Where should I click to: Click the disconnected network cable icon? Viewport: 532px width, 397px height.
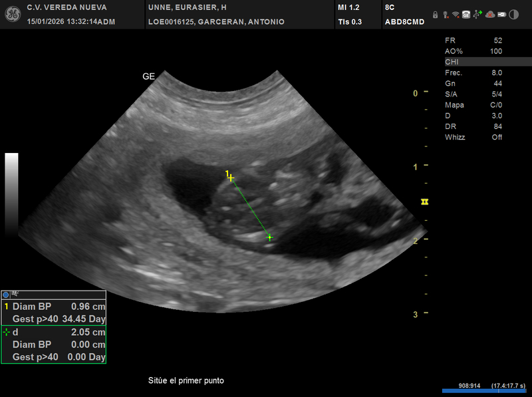446,15
